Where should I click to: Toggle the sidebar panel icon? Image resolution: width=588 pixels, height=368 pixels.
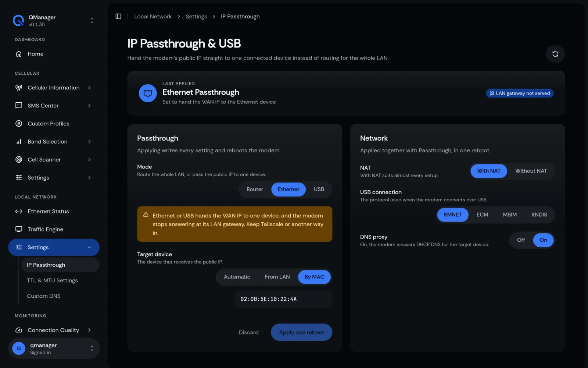click(x=118, y=17)
